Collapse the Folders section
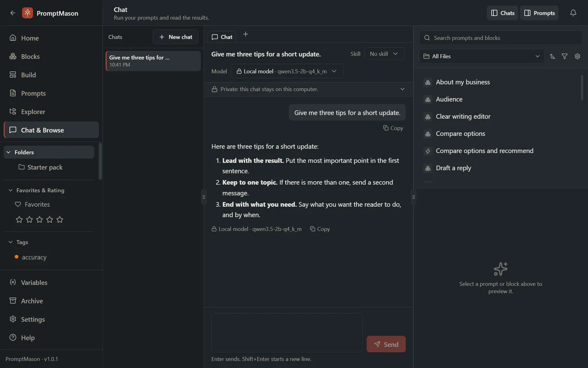588x368 pixels. (x=49, y=152)
